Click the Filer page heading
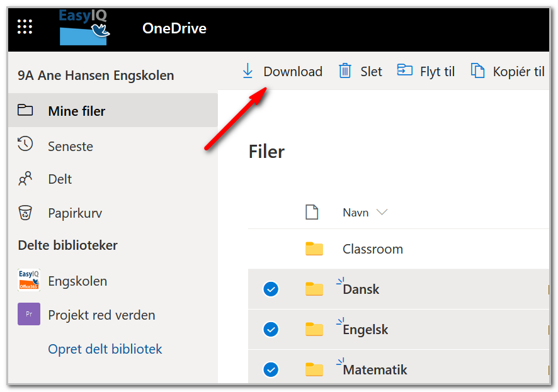 (266, 152)
